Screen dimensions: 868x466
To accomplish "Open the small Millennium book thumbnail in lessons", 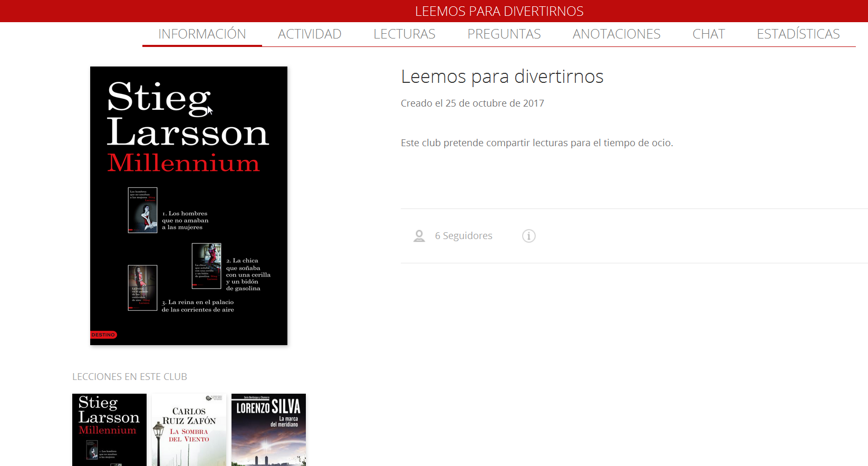I will tap(109, 430).
